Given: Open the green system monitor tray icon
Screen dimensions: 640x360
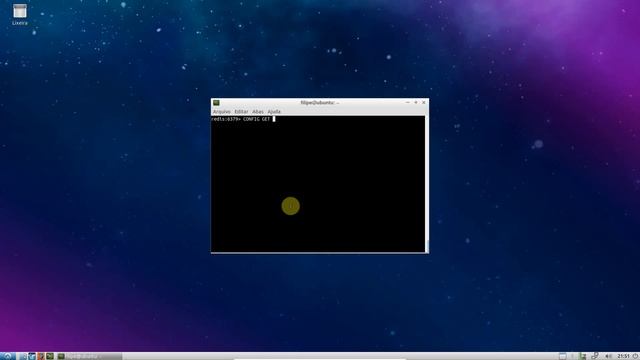Looking at the screenshot, I should [583, 356].
